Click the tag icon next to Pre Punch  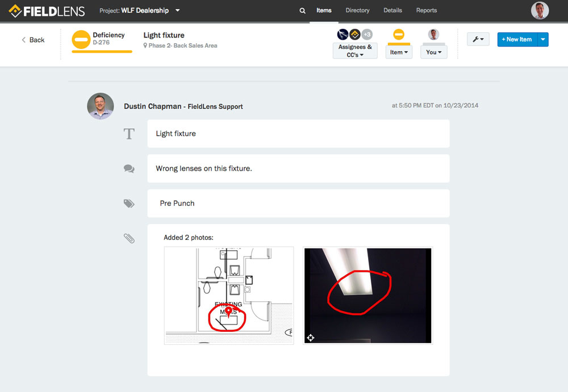(x=129, y=203)
